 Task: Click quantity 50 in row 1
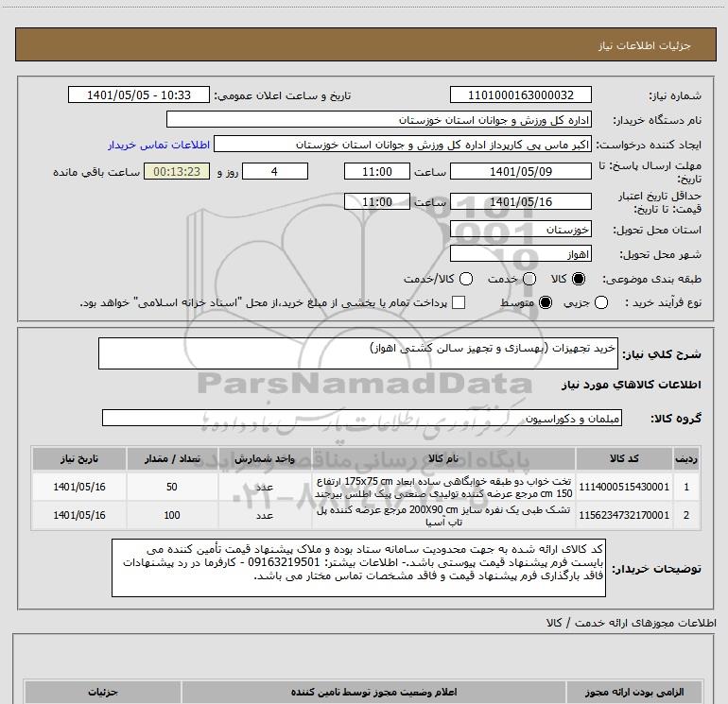[x=172, y=487]
